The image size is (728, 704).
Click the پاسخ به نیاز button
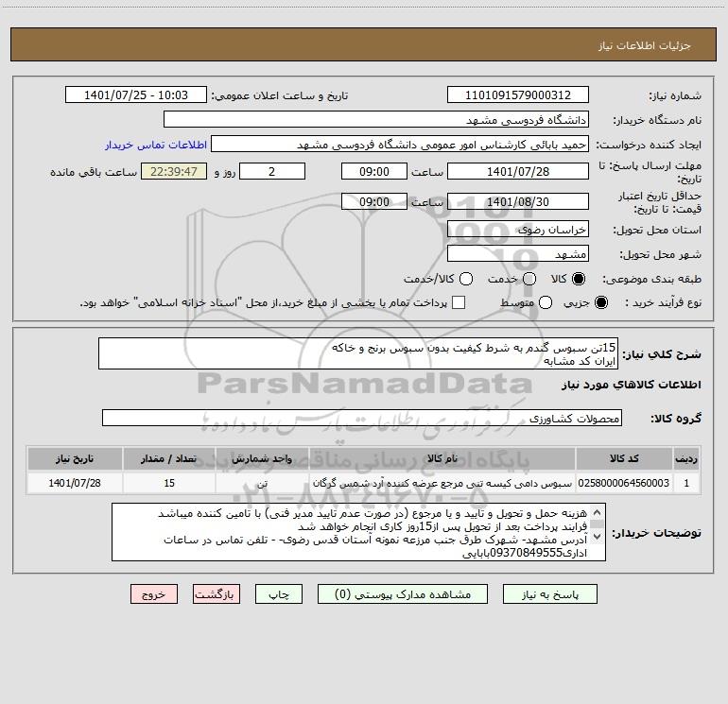(x=550, y=594)
